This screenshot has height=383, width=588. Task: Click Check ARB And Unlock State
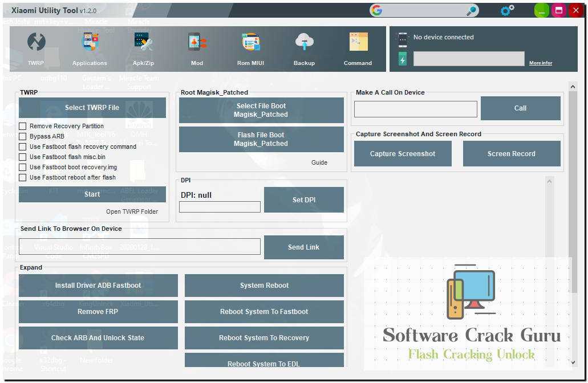[98, 337]
